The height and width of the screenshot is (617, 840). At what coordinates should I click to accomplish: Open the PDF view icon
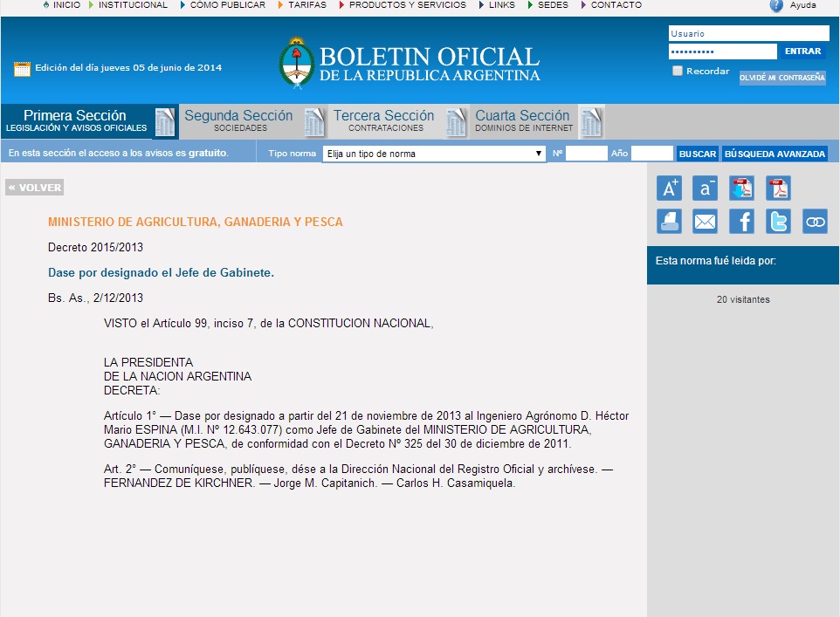778,188
